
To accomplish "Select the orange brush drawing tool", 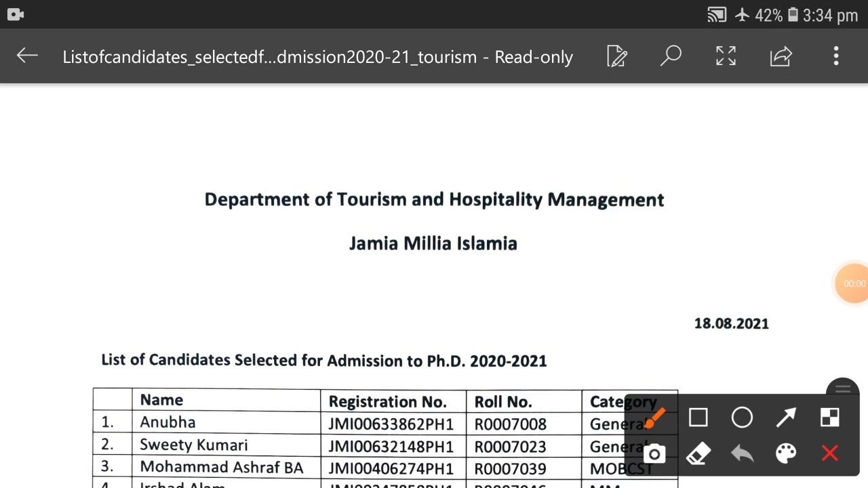I will point(654,418).
